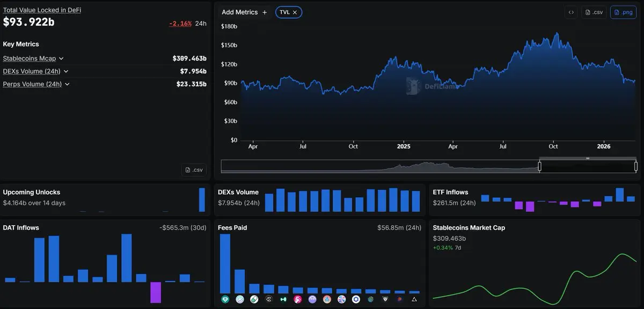Image resolution: width=644 pixels, height=309 pixels.
Task: Open the Add Metrics menu
Action: pos(244,12)
